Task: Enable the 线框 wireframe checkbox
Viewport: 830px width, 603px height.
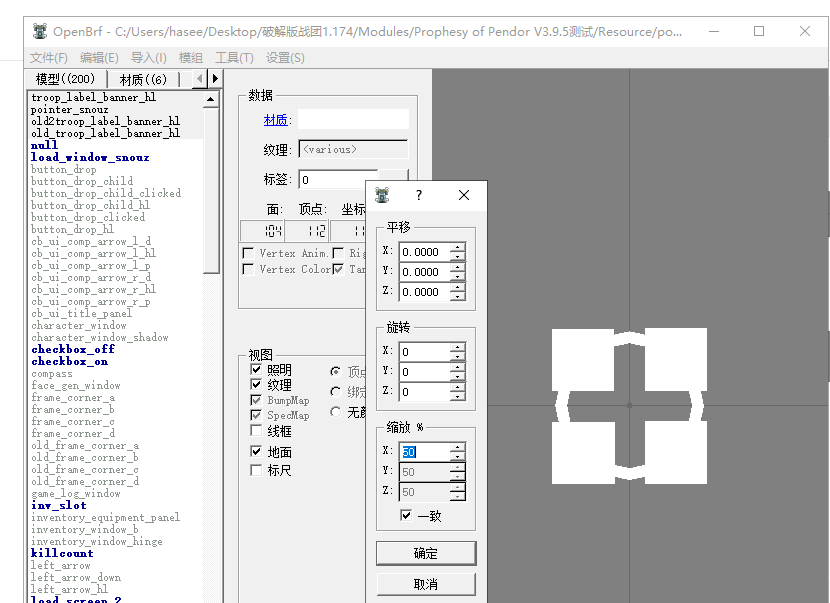Action: pyautogui.click(x=256, y=430)
